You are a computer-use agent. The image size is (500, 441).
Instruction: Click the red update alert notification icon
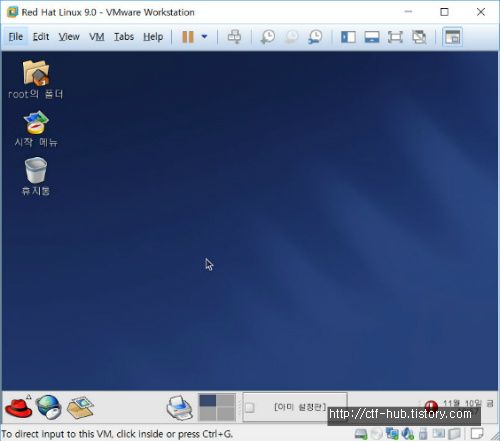point(431,406)
